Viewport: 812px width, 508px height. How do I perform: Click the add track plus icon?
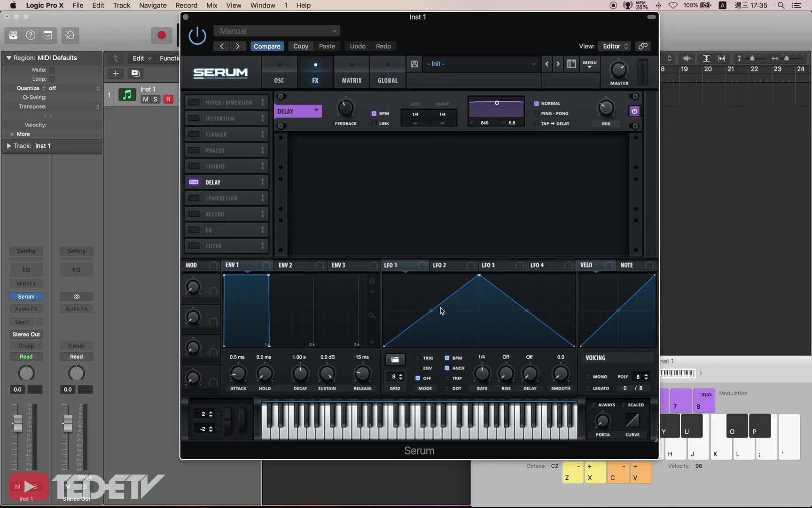[x=116, y=73]
